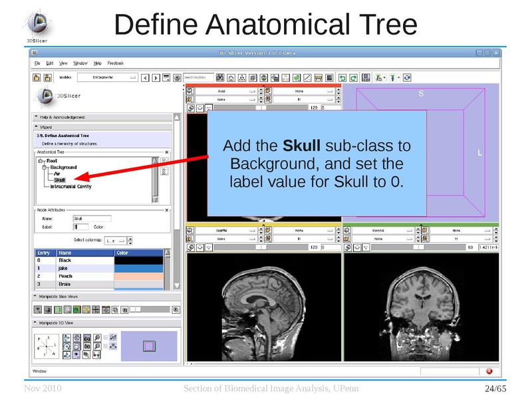Click the Redo icon in the toolbar
The height and width of the screenshot is (399, 532).
[x=353, y=77]
